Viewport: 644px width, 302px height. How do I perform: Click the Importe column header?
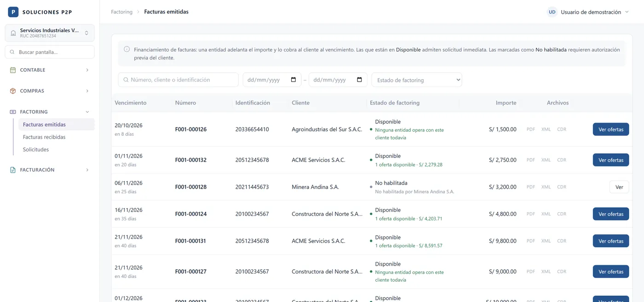(x=506, y=103)
